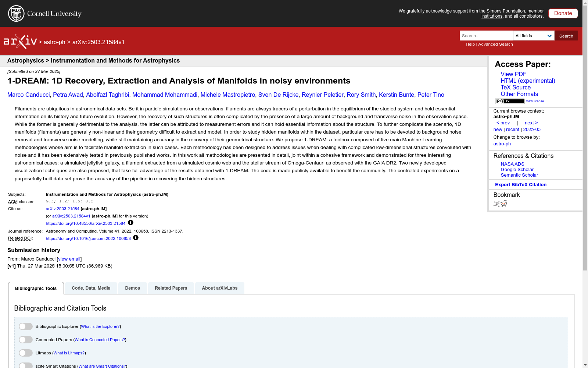This screenshot has width=588, height=368.
Task: Click the Donate button
Action: click(563, 13)
